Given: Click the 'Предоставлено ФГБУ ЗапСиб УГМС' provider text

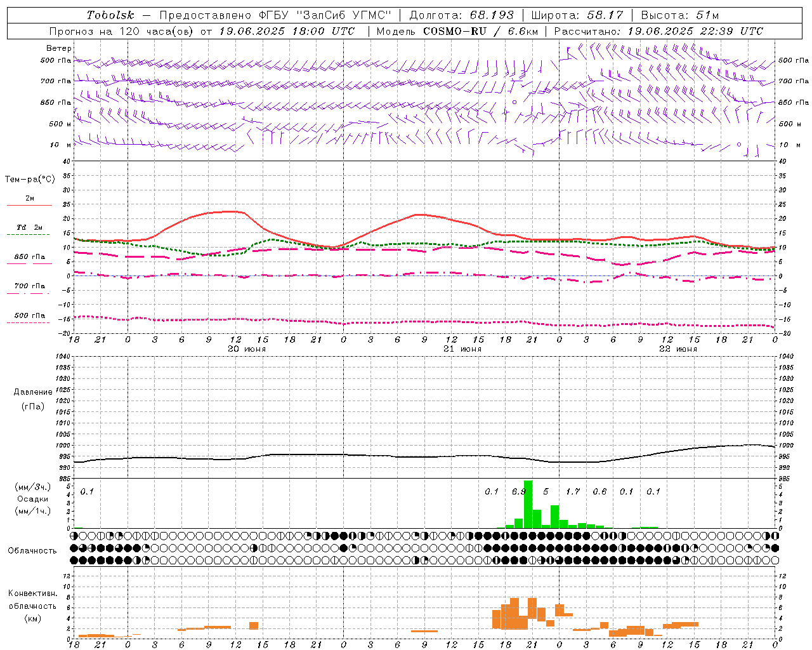Looking at the screenshot, I should (x=276, y=15).
